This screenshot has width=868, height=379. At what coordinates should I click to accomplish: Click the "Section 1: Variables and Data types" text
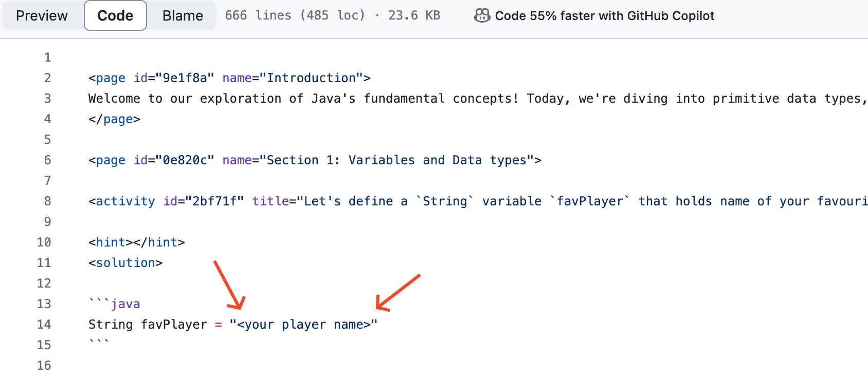point(396,160)
